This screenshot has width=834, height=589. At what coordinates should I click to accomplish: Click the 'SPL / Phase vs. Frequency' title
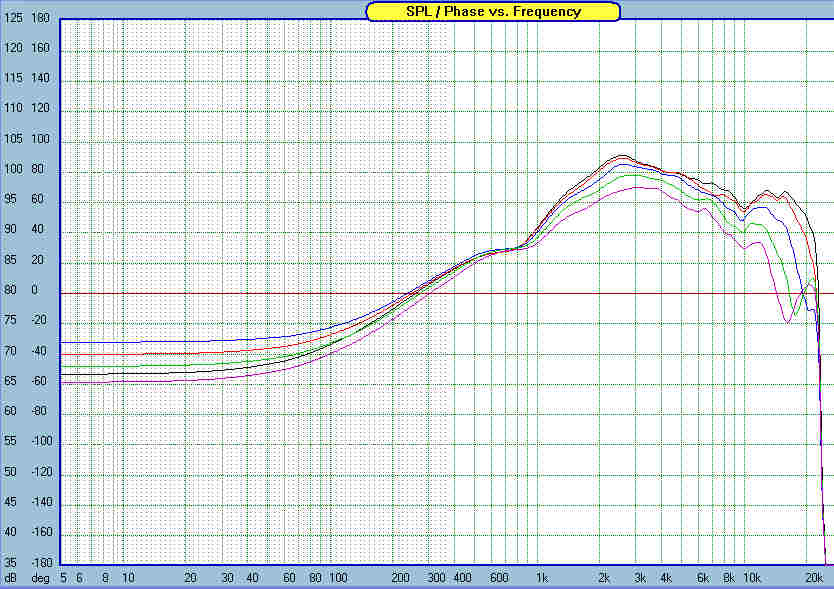coord(493,12)
